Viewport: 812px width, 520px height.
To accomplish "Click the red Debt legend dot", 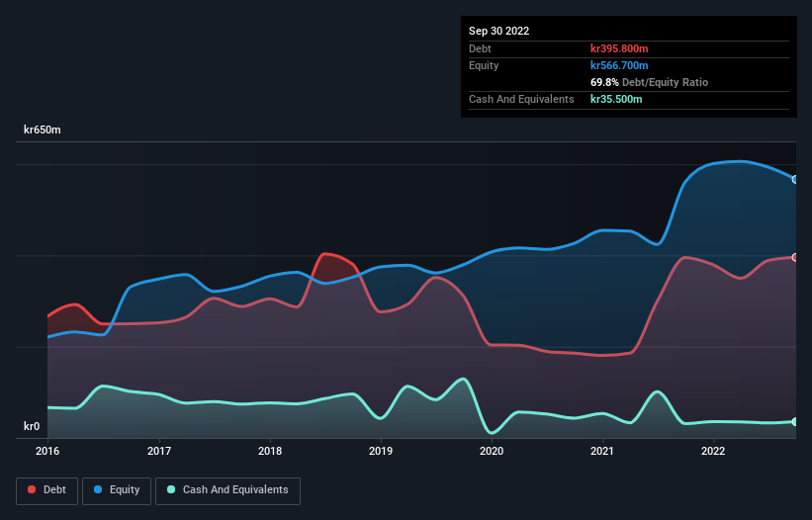I will [32, 489].
